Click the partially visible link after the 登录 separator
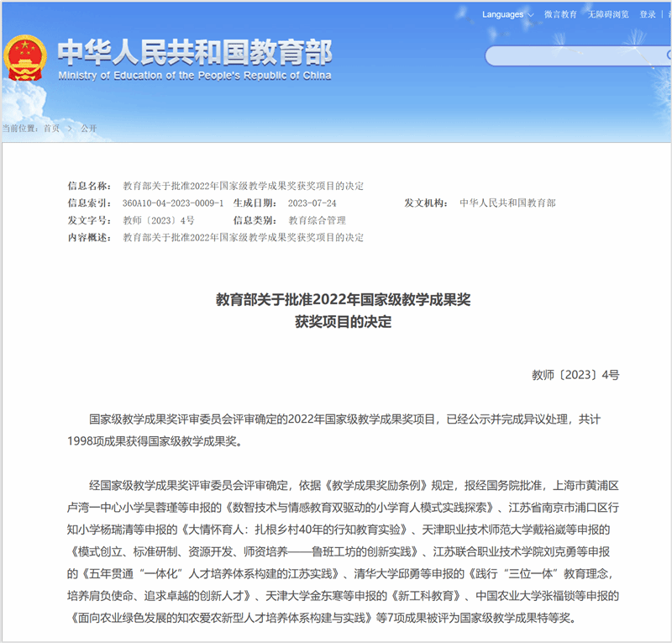Viewport: 672px width, 643px height. (668, 14)
